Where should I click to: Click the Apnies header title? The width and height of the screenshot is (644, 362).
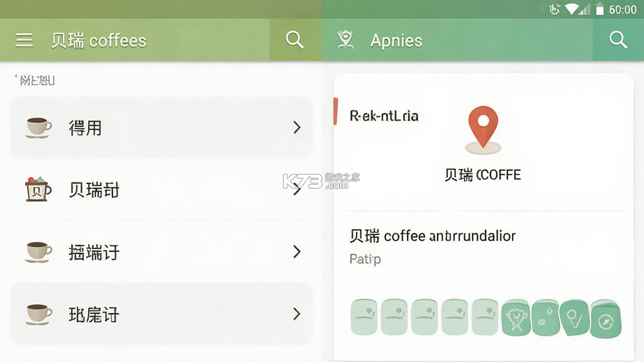coord(396,41)
